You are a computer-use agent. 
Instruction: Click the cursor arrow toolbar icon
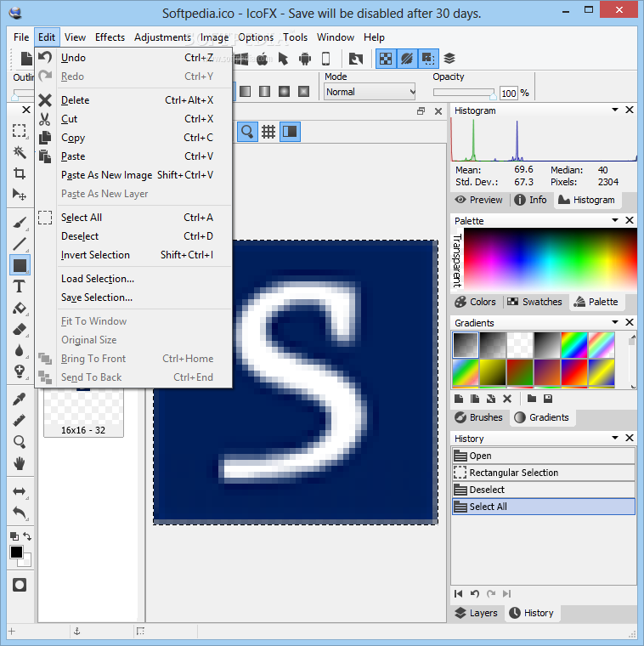click(283, 59)
